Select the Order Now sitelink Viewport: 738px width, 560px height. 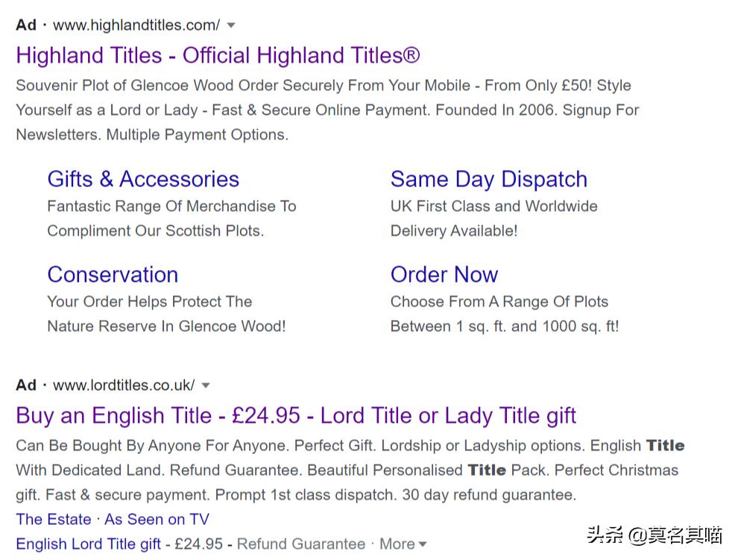(444, 274)
